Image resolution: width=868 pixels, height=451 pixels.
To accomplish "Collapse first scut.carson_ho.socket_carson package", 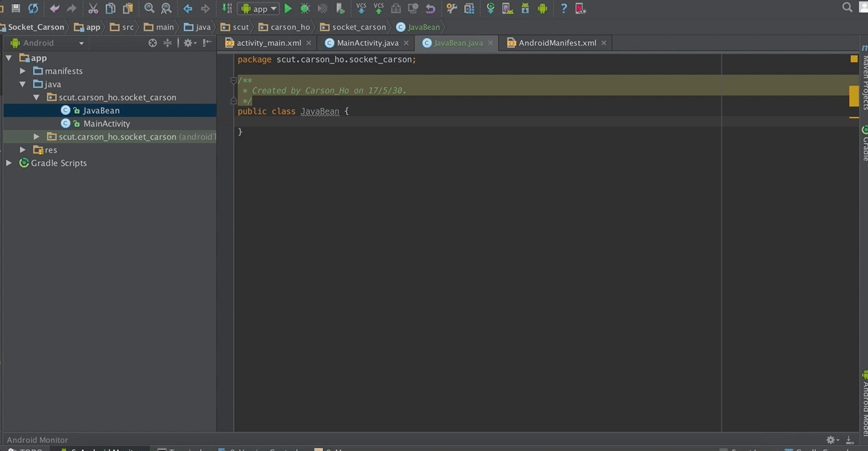I will pyautogui.click(x=37, y=98).
